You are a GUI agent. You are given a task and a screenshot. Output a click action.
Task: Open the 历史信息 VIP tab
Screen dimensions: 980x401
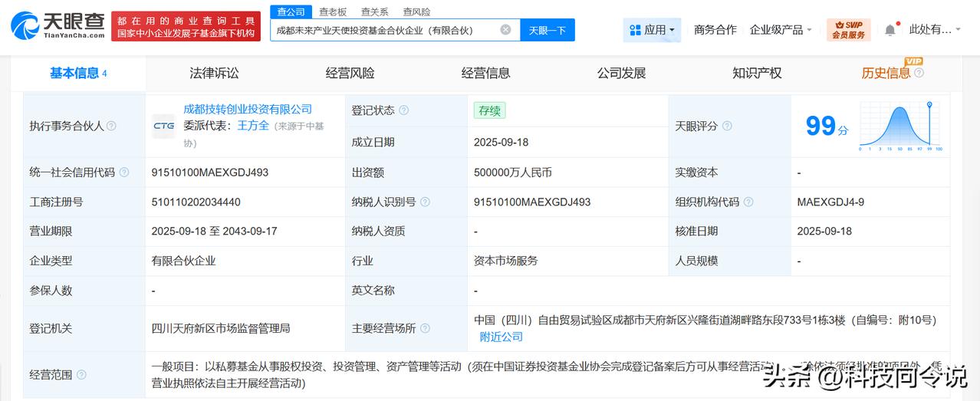886,73
